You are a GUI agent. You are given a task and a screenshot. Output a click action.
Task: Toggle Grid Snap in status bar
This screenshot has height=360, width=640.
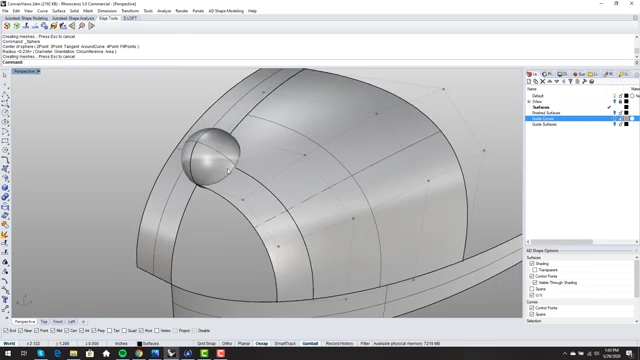(206, 344)
